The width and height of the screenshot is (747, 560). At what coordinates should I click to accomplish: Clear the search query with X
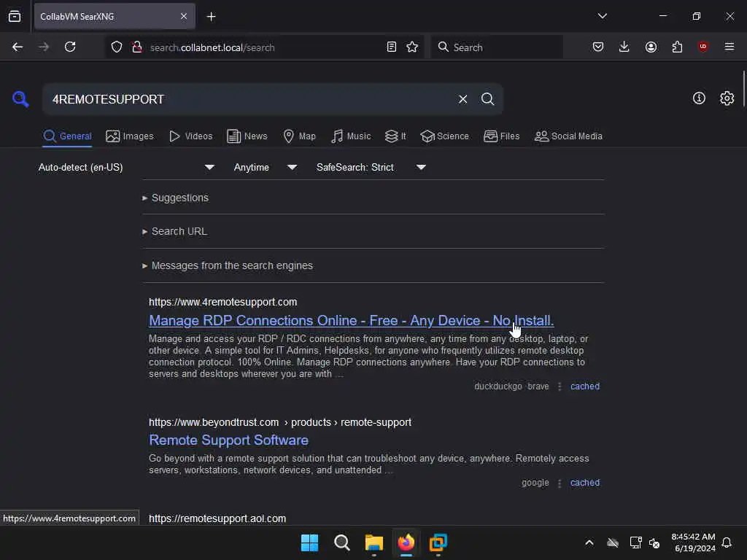click(x=462, y=99)
